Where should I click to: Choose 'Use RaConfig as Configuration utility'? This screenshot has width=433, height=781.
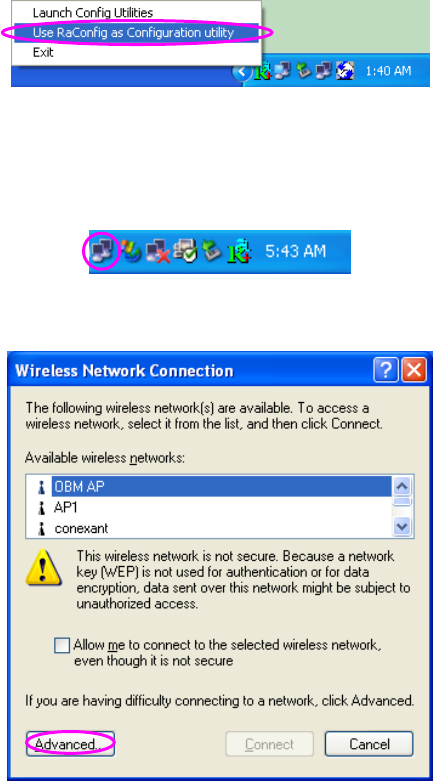pos(136,33)
